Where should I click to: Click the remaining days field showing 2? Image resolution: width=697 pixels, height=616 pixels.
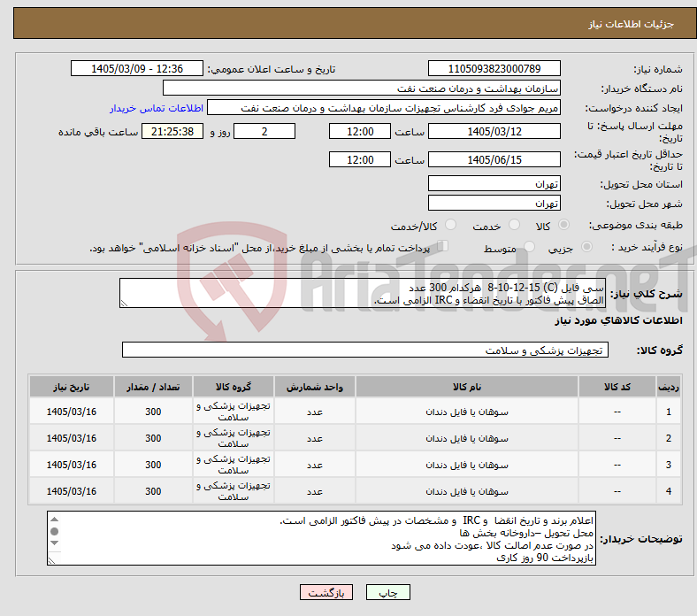[264, 131]
